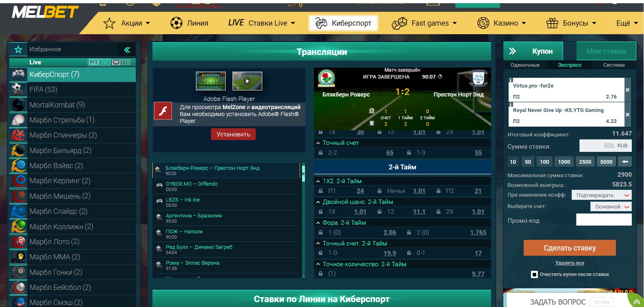Remove the Virtus.pro - forZe bet
644x307 pixels.
click(627, 90)
